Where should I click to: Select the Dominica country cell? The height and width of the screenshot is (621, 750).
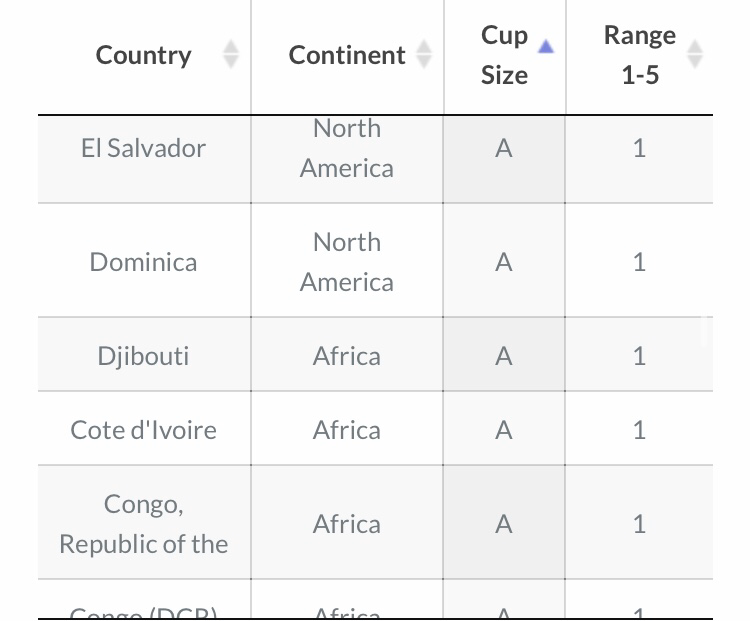(143, 262)
